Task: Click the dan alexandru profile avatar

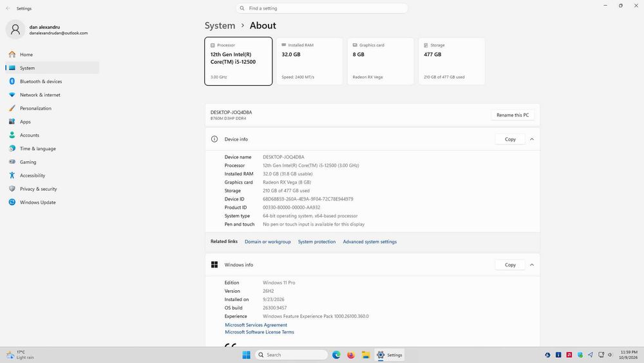Action: (x=15, y=29)
